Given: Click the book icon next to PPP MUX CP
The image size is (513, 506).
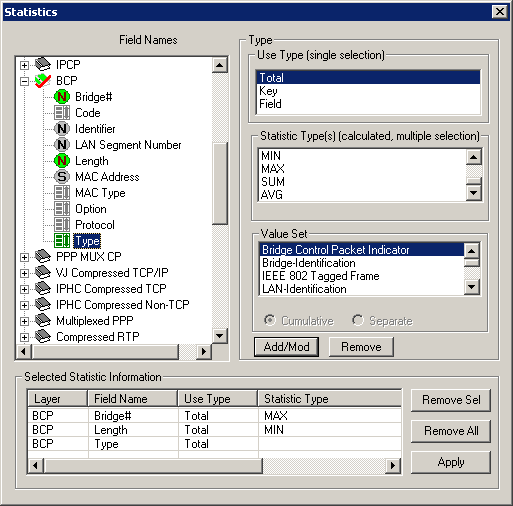Looking at the screenshot, I should click(x=43, y=257).
